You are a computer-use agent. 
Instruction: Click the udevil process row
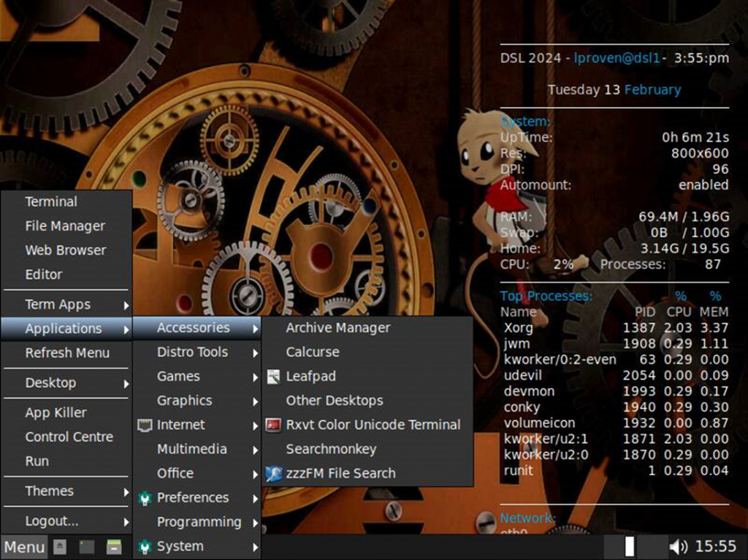615,376
